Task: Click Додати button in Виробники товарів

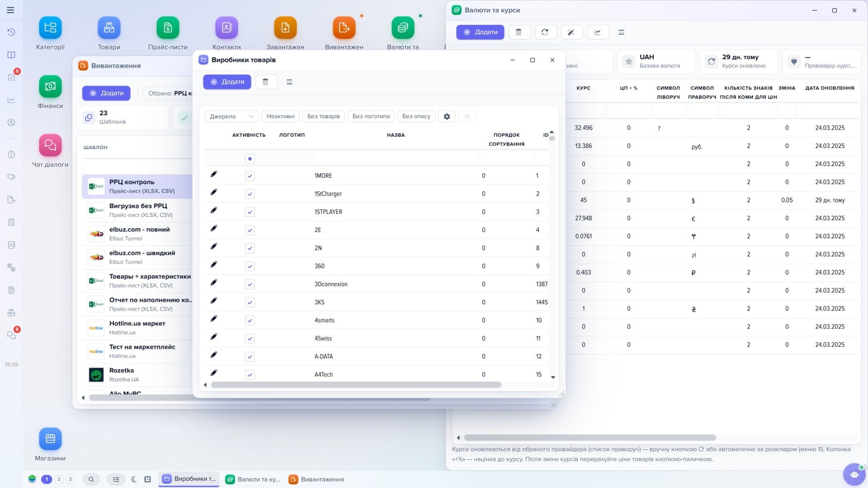Action: click(x=227, y=82)
